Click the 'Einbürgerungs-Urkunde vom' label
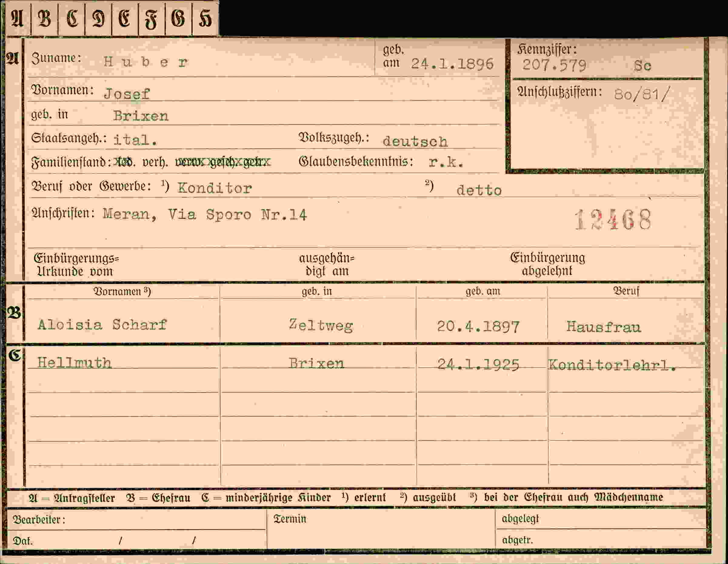The image size is (728, 564). coord(76,265)
